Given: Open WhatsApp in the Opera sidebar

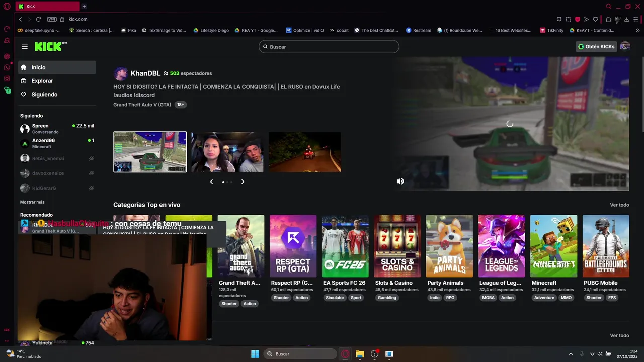Looking at the screenshot, I should tap(7, 67).
